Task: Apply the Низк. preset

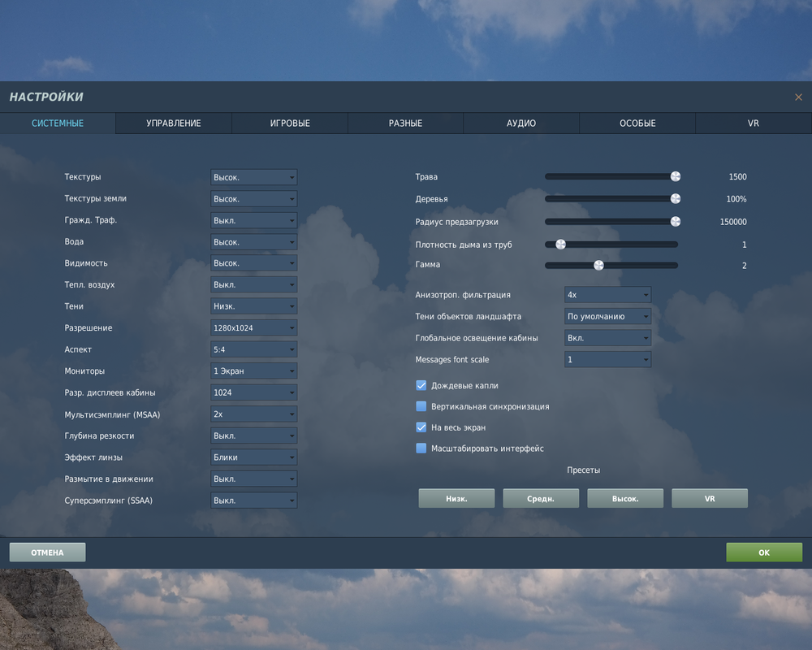Action: (x=456, y=499)
